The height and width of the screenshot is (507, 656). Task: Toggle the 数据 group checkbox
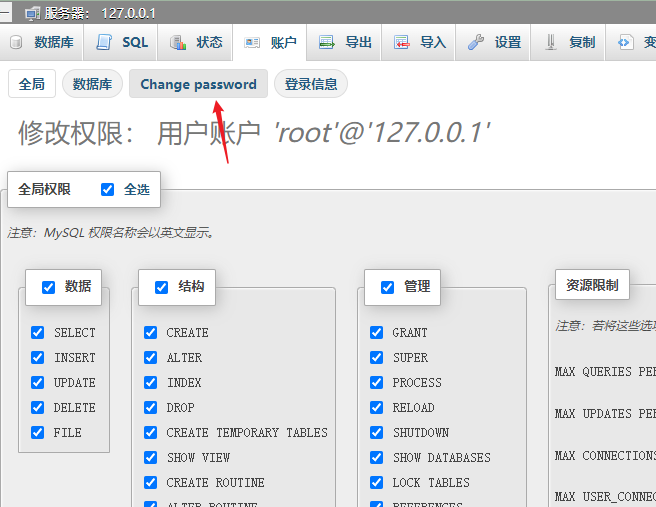pos(49,287)
